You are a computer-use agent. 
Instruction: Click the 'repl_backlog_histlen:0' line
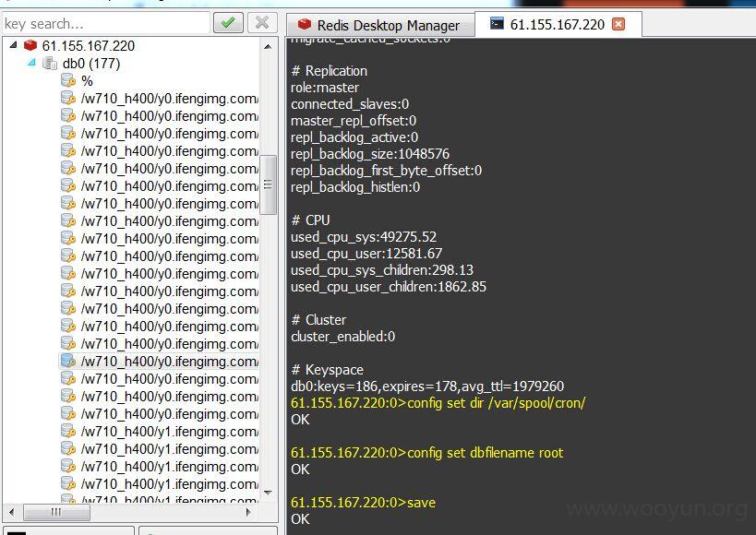coord(355,187)
